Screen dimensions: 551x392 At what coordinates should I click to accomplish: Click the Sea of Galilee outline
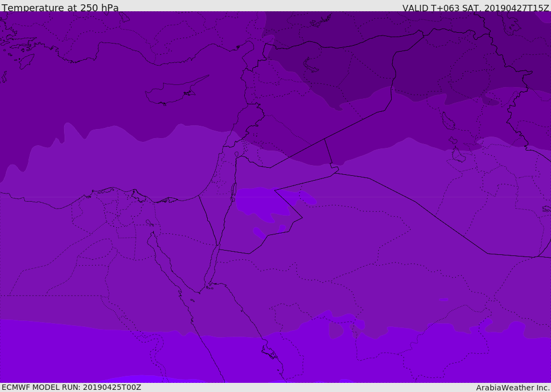click(x=236, y=155)
